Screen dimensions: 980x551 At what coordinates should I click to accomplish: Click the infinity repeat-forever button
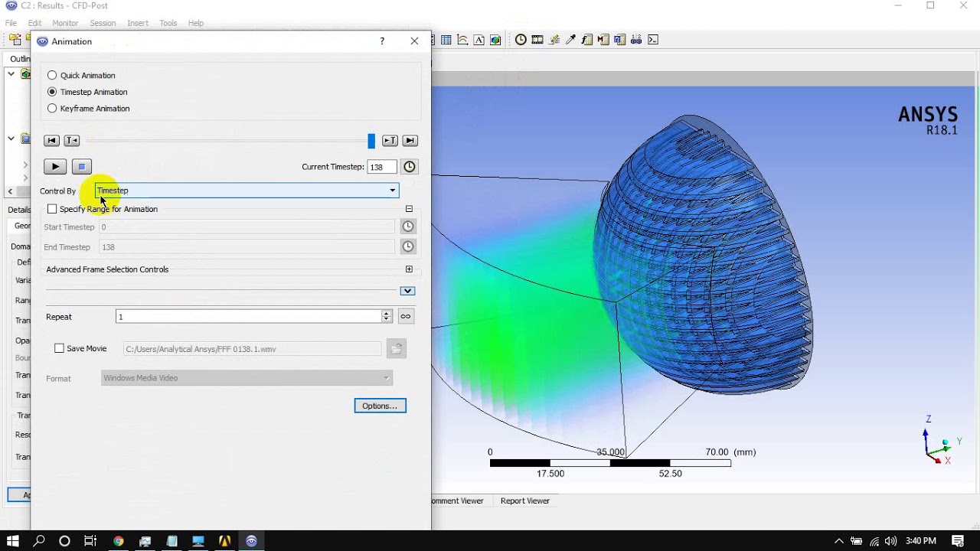[406, 317]
